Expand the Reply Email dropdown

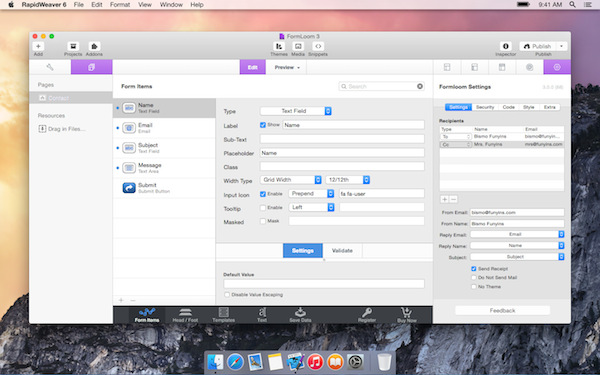(x=517, y=234)
